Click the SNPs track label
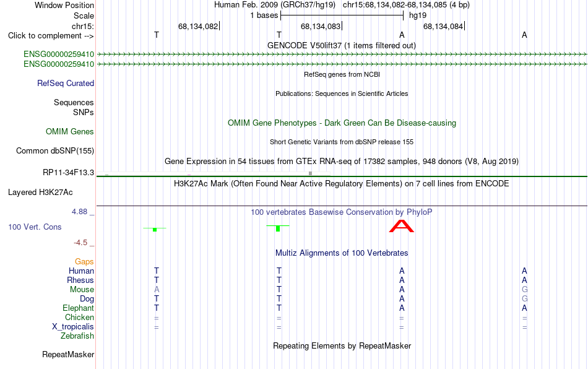Viewport: 588px width, 369px height. click(84, 112)
